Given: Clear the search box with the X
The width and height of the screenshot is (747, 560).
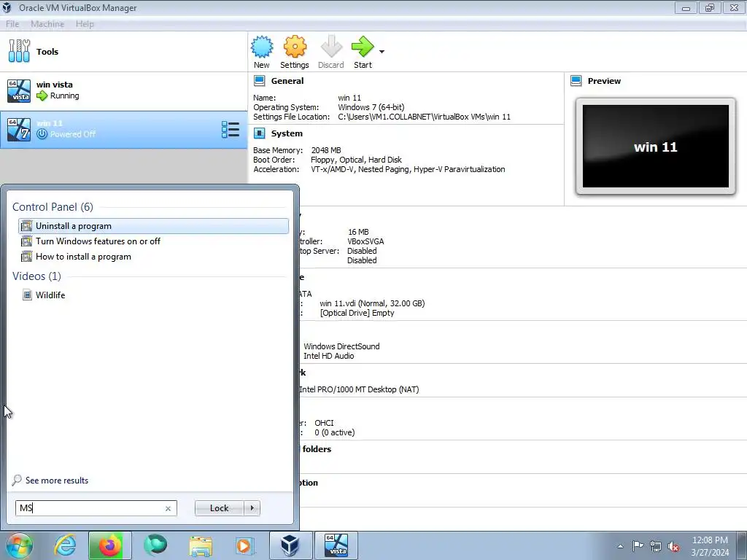Looking at the screenshot, I should coord(168,508).
